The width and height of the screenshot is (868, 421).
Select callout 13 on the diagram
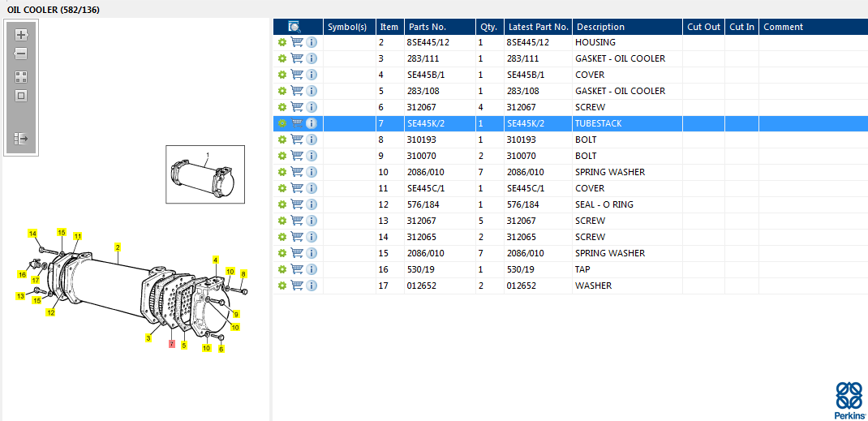coord(20,297)
